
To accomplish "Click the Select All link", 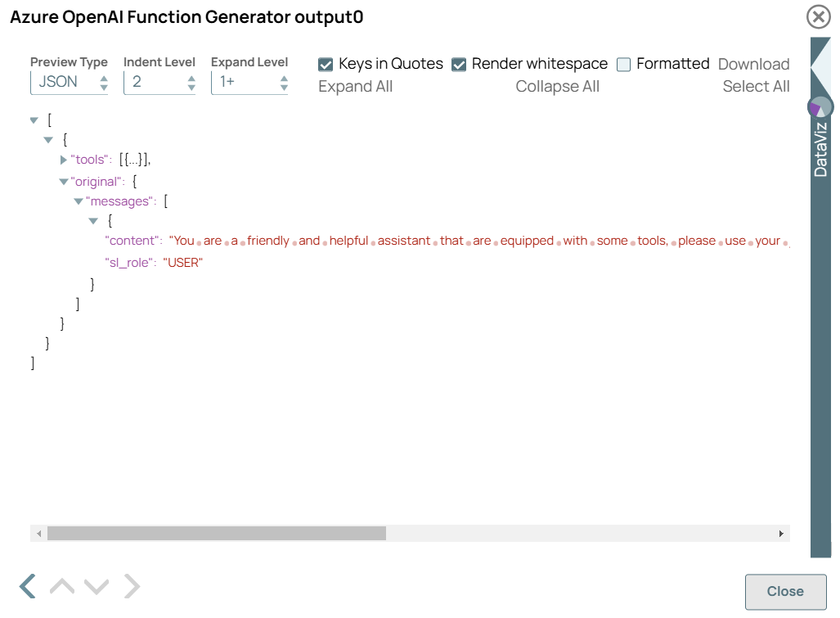I will point(756,86).
